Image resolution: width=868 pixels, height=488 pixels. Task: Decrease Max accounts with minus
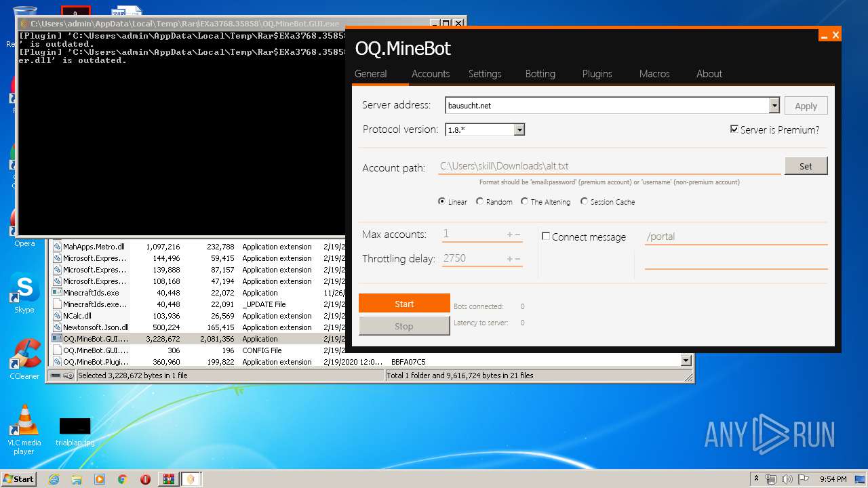coord(518,235)
